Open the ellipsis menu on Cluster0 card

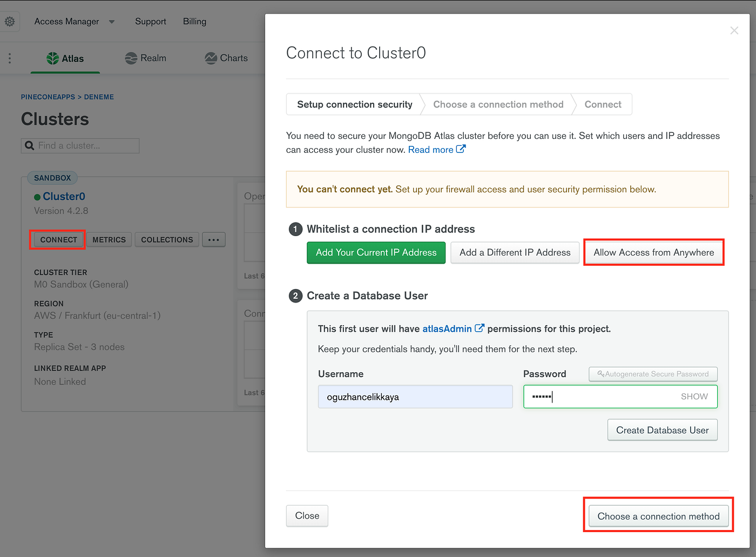pos(214,239)
